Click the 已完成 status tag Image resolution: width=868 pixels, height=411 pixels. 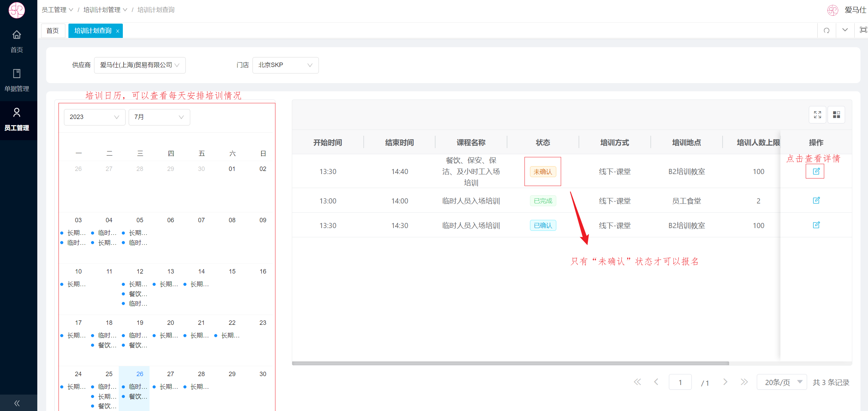coord(543,201)
